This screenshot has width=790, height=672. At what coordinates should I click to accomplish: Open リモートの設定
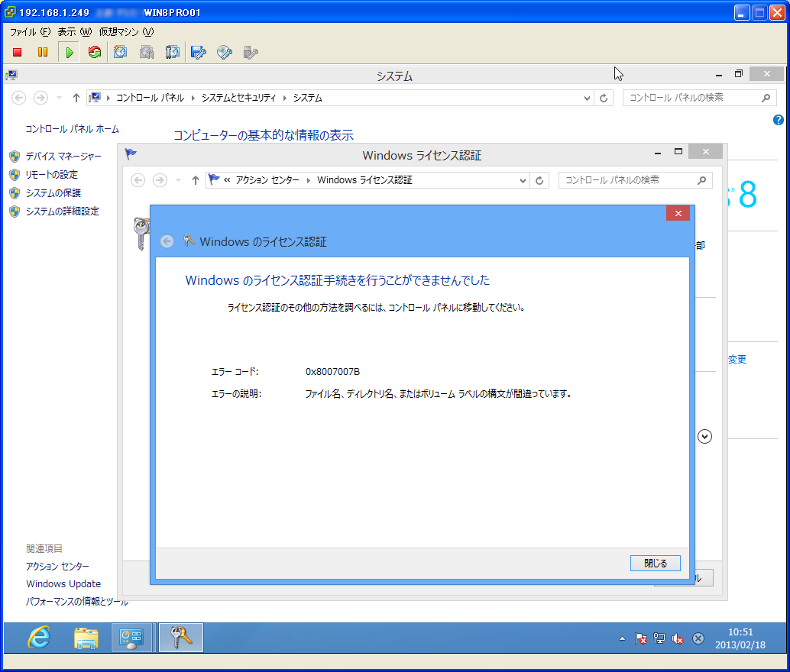click(x=52, y=175)
